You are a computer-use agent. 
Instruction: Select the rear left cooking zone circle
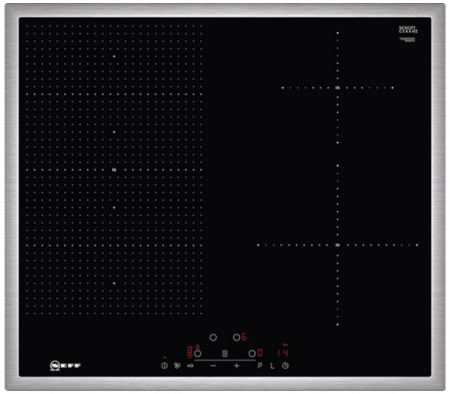pyautogui.click(x=213, y=337)
